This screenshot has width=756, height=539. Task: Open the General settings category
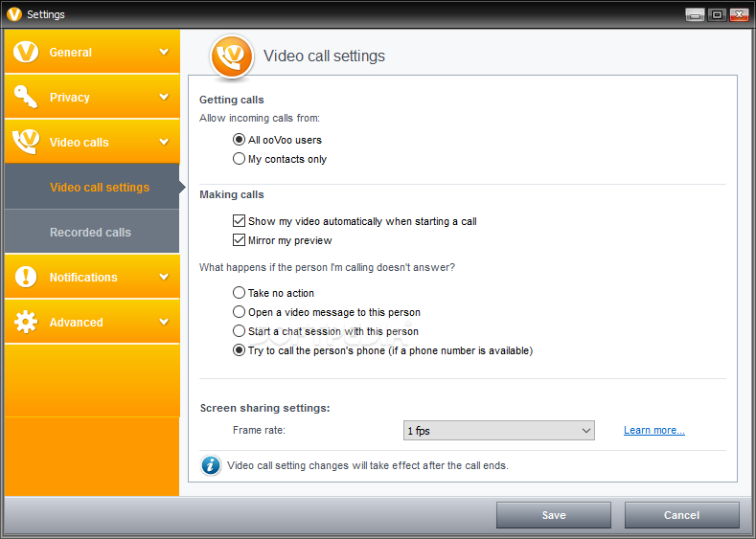pos(92,52)
